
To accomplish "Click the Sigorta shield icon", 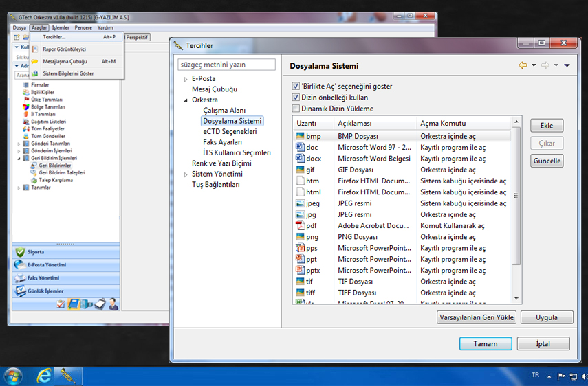I will tap(19, 252).
